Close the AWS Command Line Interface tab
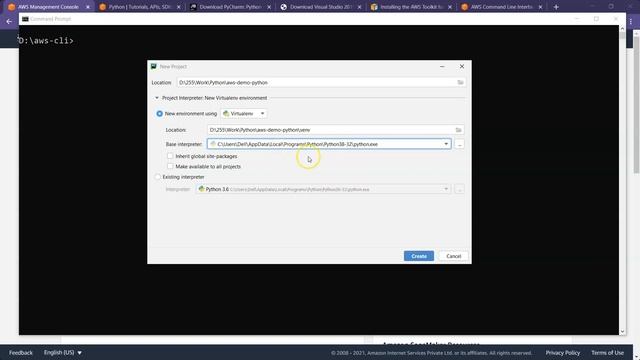640x360 pixels. click(540, 7)
